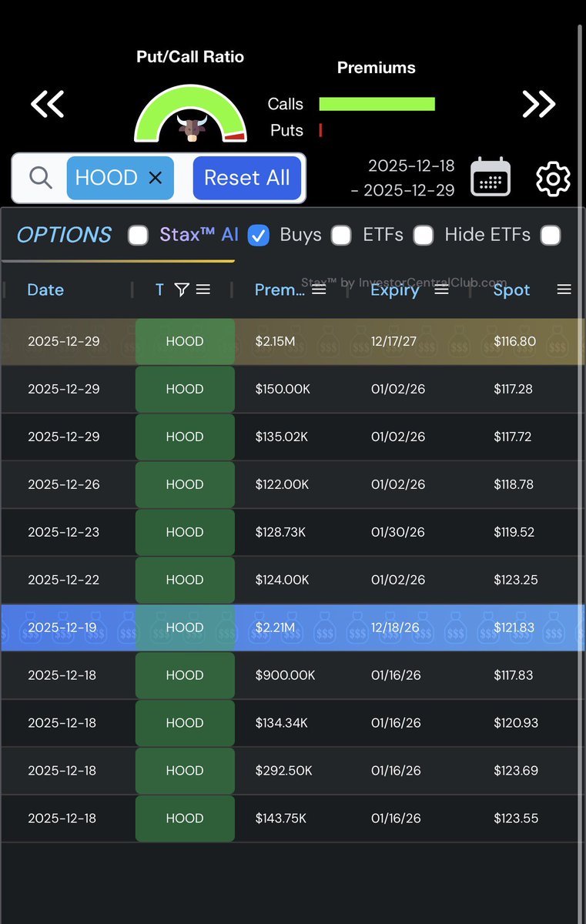Sort by the Spot column header
The height and width of the screenshot is (924, 586).
(x=512, y=290)
